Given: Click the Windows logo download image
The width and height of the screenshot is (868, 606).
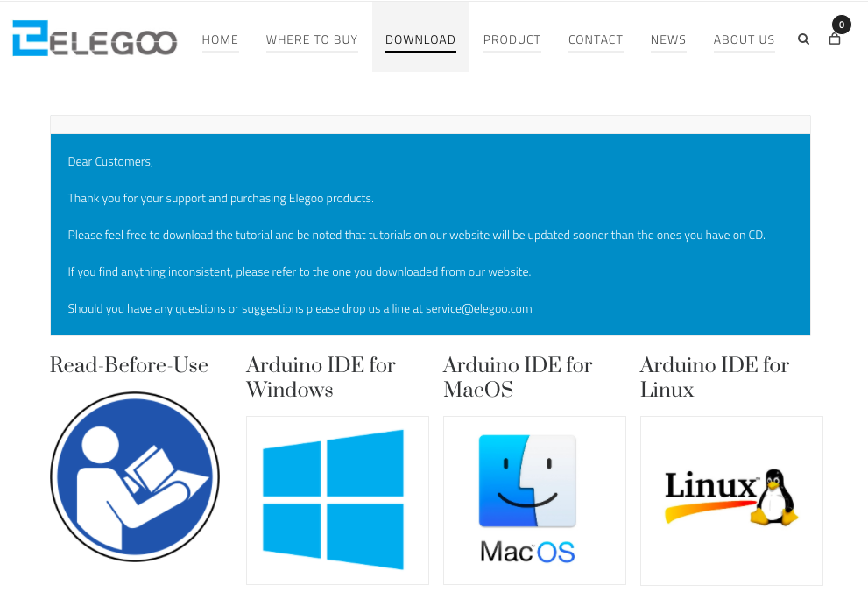Looking at the screenshot, I should point(338,500).
